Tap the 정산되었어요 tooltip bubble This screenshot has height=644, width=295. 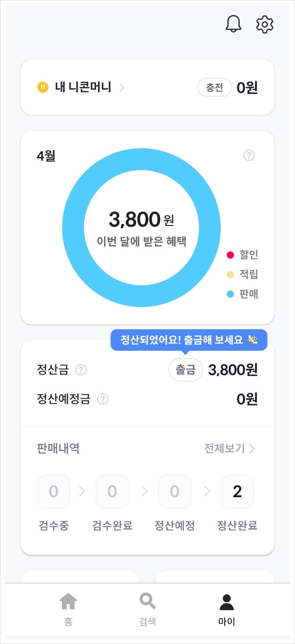tap(189, 340)
